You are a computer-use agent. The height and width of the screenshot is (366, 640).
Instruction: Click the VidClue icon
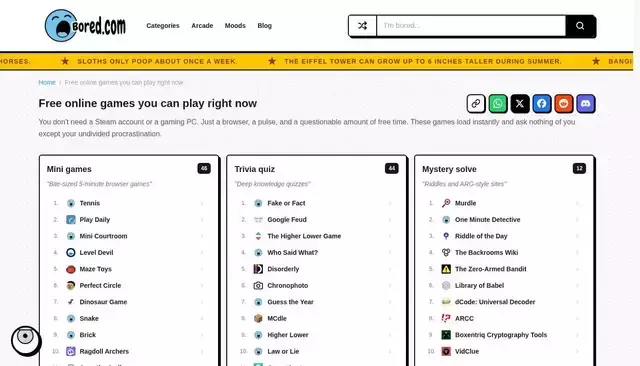point(446,351)
